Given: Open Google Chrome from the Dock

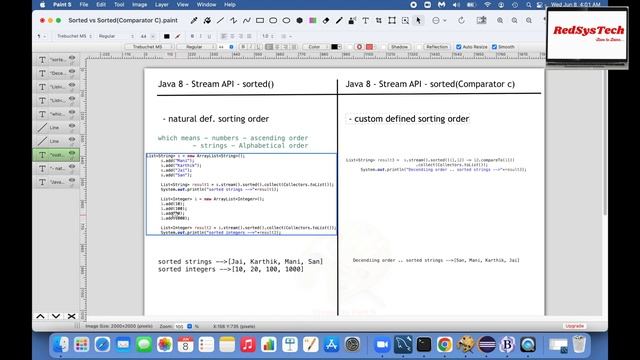Looking at the screenshot, I should pyautogui.click(x=444, y=345).
